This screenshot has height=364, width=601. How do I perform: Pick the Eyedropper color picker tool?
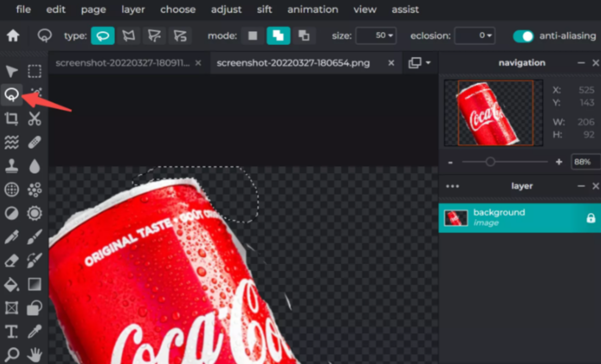coord(34,332)
